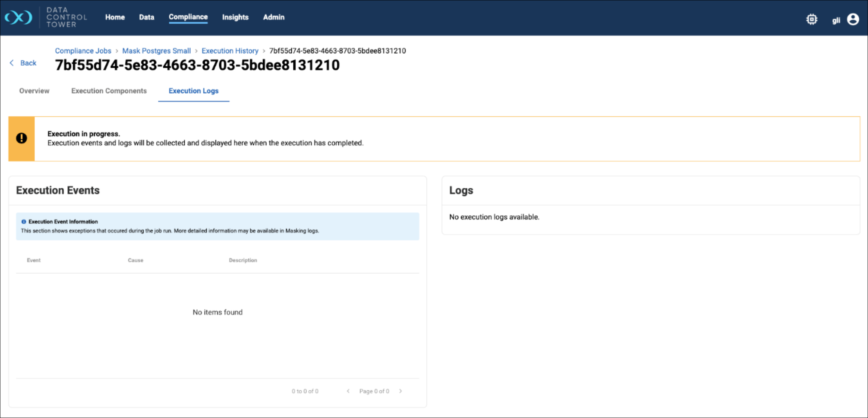Open the Data menu
868x418 pixels.
[146, 17]
